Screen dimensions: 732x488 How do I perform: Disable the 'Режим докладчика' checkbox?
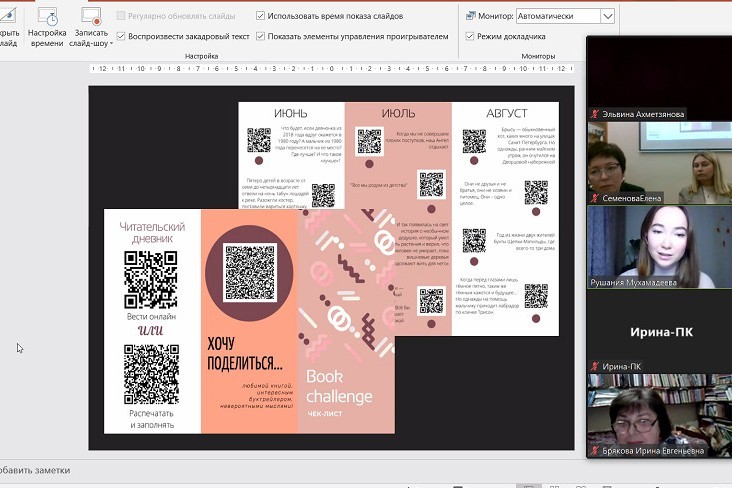click(470, 36)
